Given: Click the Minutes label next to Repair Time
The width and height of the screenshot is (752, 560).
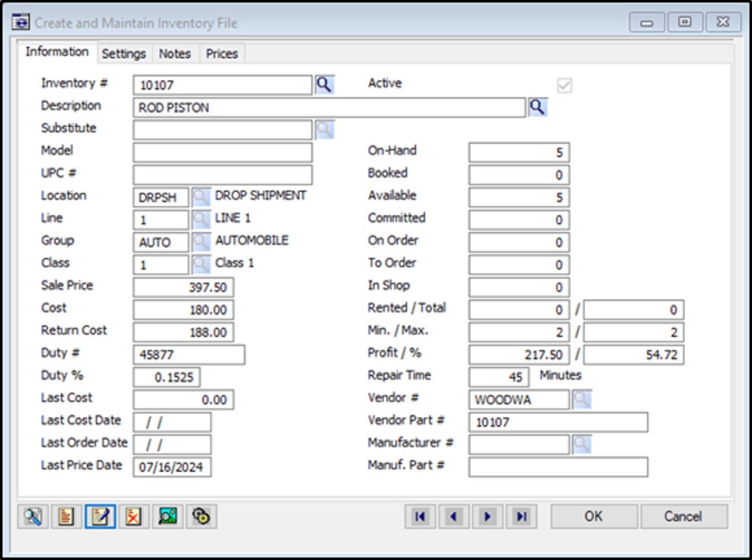Looking at the screenshot, I should pos(561,375).
